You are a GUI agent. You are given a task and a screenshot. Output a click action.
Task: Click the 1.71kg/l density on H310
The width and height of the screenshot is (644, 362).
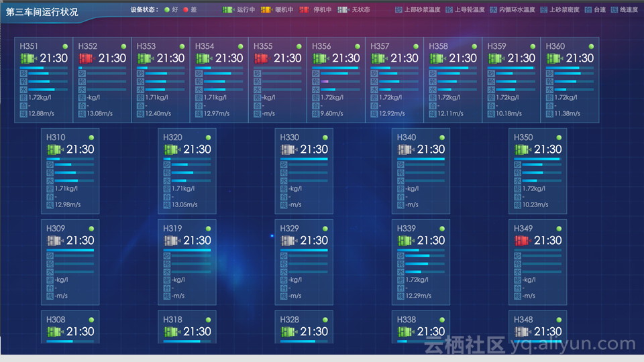[66, 189]
